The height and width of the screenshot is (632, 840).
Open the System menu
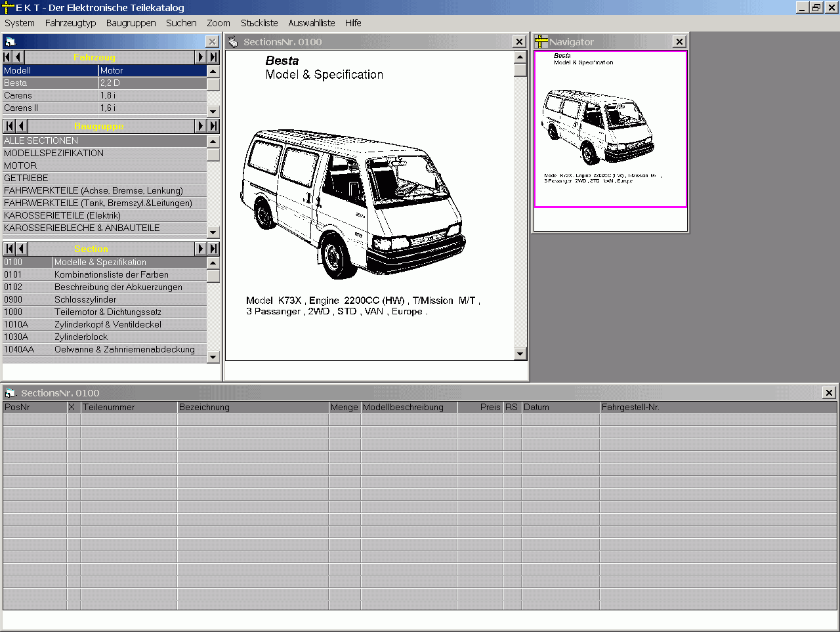click(20, 23)
